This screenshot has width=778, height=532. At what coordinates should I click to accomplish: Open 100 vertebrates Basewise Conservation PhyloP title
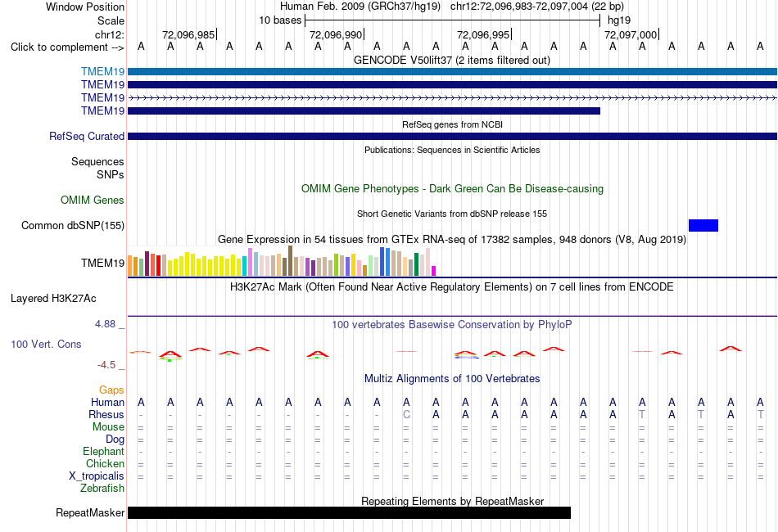coord(451,325)
